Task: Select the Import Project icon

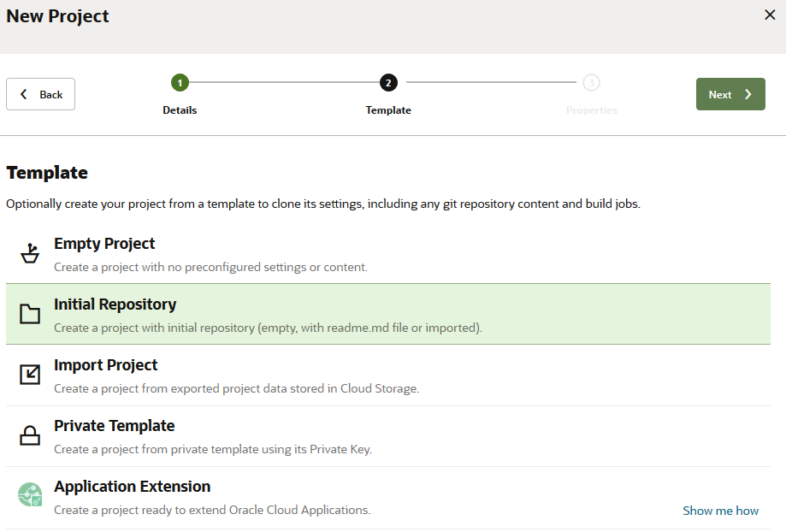Action: (30, 374)
